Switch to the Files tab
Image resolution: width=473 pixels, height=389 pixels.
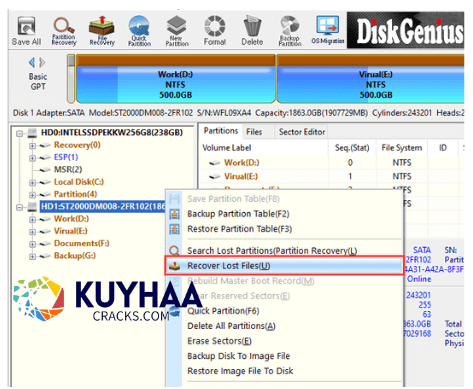[x=254, y=132]
